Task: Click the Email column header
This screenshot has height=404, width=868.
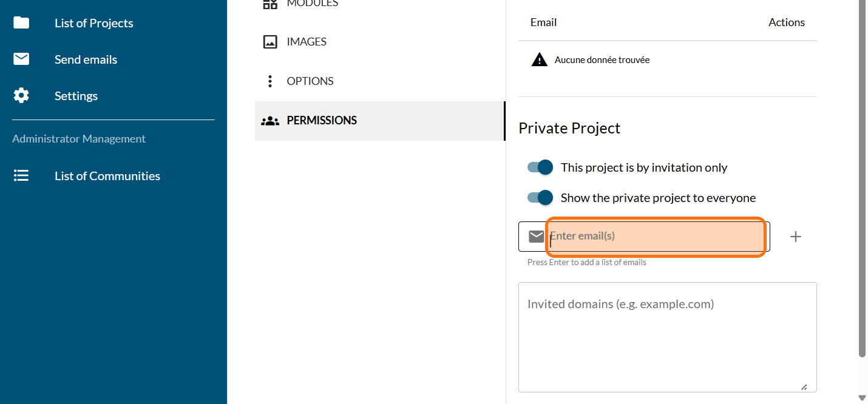Action: tap(543, 22)
